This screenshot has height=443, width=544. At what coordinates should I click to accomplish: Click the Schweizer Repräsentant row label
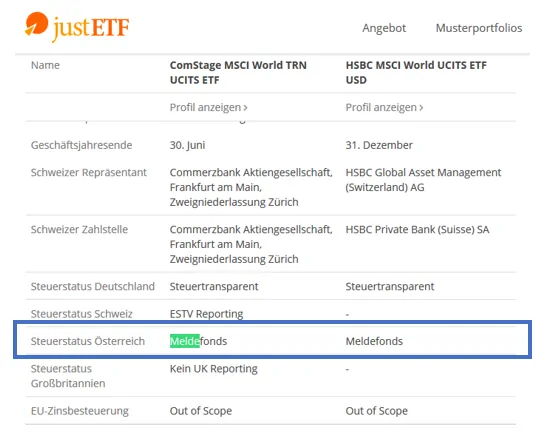point(88,173)
